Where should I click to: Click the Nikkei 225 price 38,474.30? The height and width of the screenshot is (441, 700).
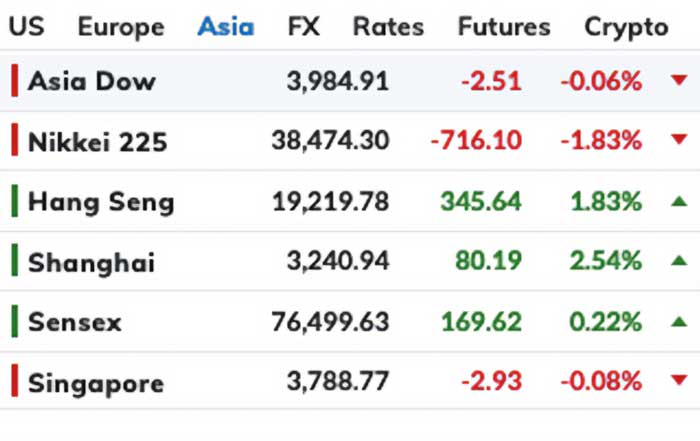click(330, 141)
